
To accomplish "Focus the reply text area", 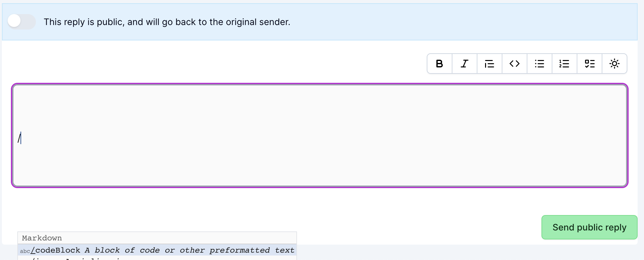I will tap(320, 135).
